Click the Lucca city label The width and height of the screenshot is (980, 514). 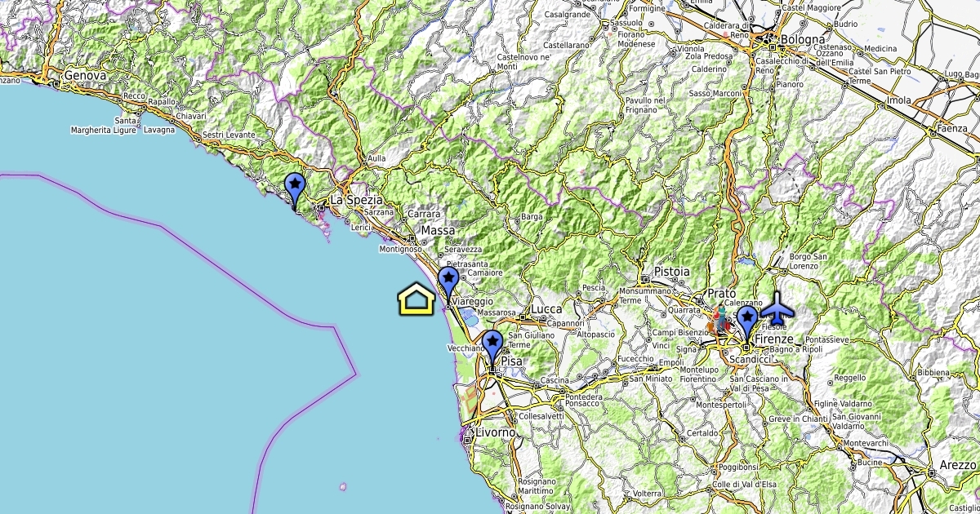[547, 310]
